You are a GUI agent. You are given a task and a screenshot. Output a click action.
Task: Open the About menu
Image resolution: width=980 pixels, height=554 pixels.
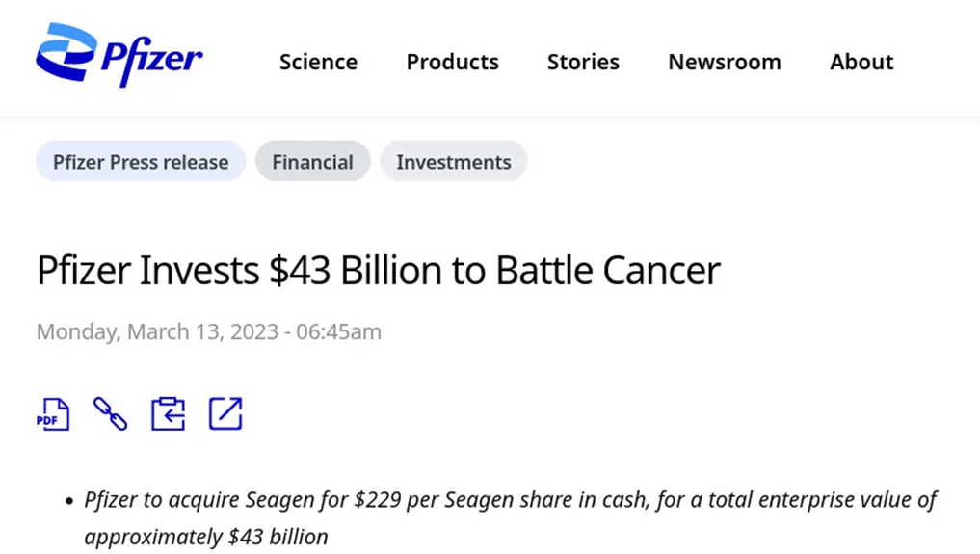(861, 62)
